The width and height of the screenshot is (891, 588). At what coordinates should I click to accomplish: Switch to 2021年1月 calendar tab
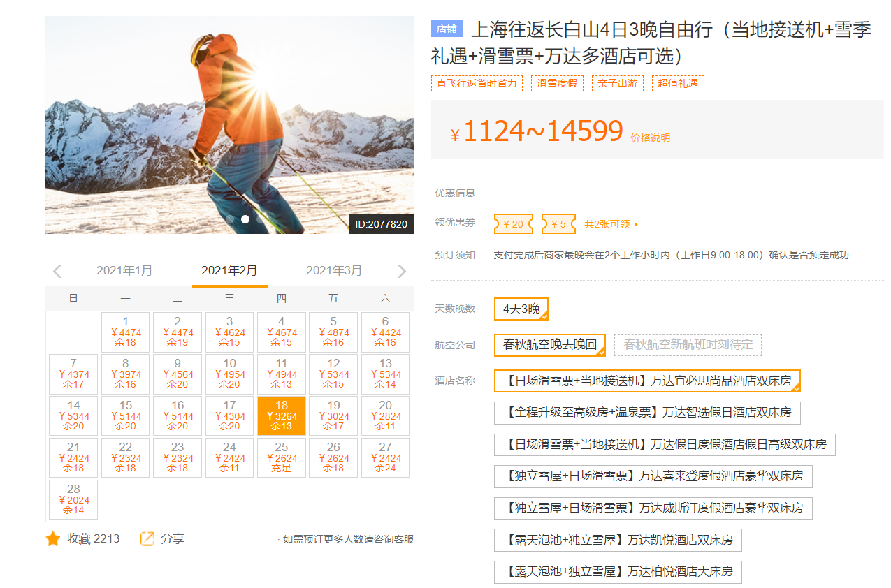tap(124, 271)
